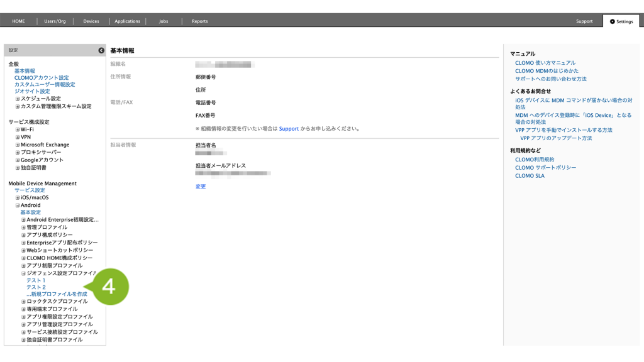Open CLOMO 使い方マニュアル link
The image size is (644, 362).
tap(545, 63)
